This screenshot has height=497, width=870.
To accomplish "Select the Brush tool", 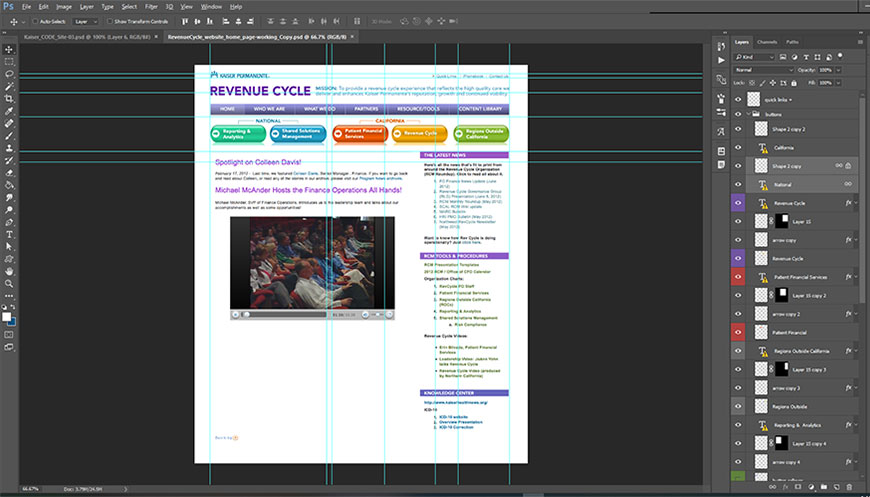I will [x=9, y=136].
